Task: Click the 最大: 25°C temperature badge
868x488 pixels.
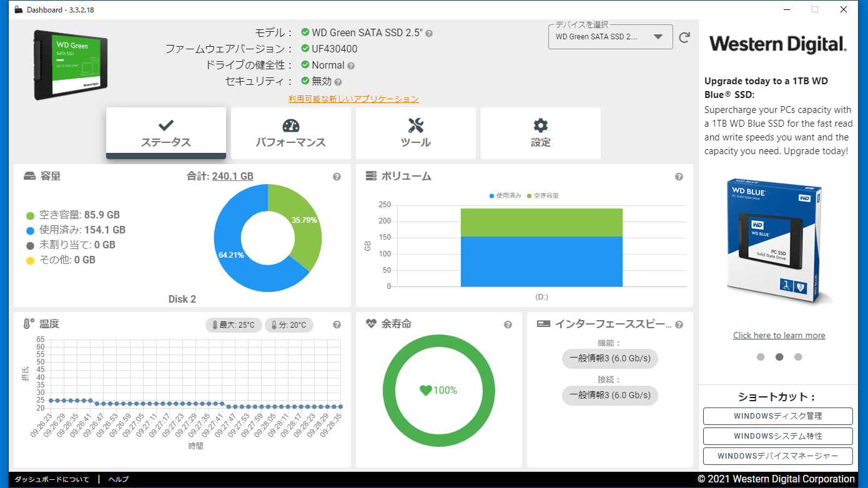Action: tap(234, 325)
